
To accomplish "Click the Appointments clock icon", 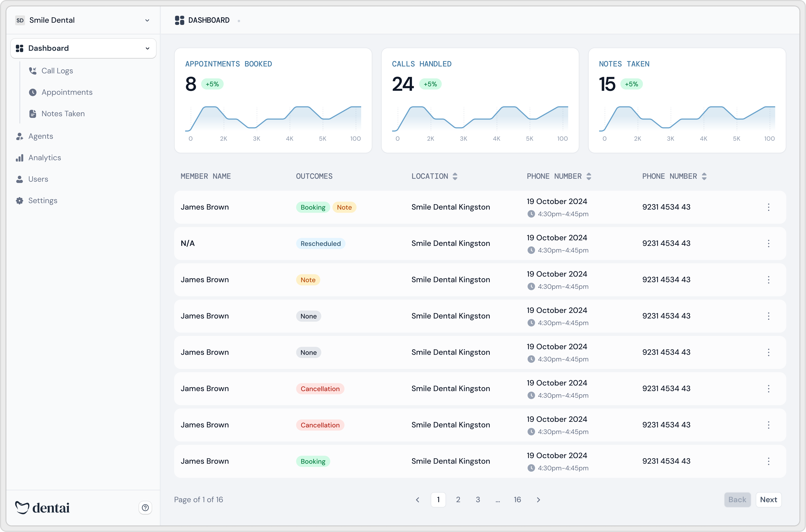I will tap(33, 92).
